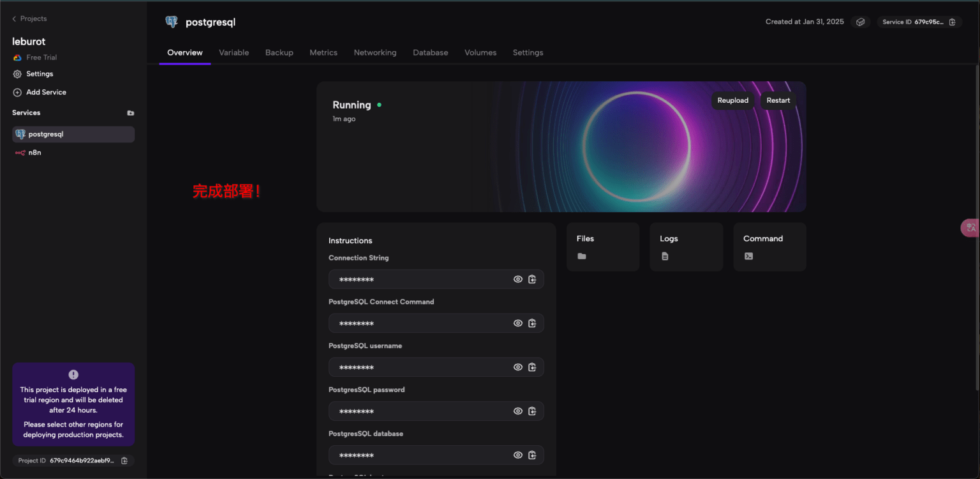
Task: Reveal the PostgreSQL database name
Action: click(518, 455)
